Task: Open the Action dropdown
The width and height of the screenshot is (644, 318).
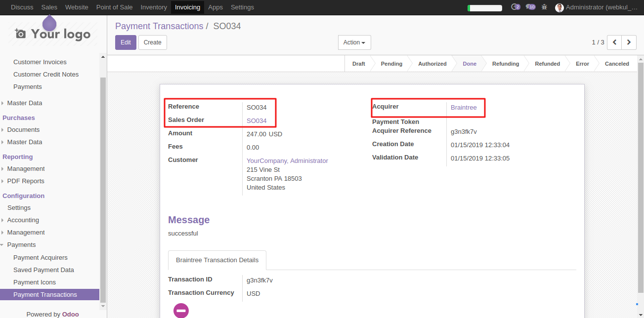Action: tap(354, 42)
